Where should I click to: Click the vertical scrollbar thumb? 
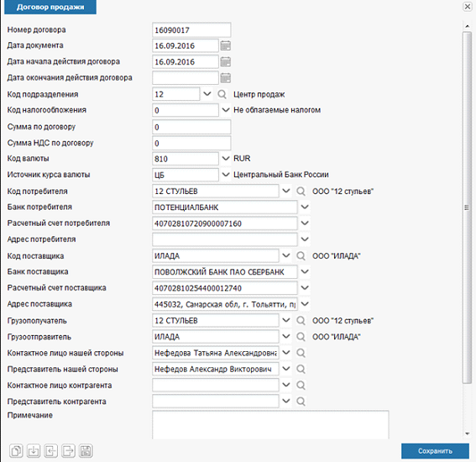click(x=467, y=207)
